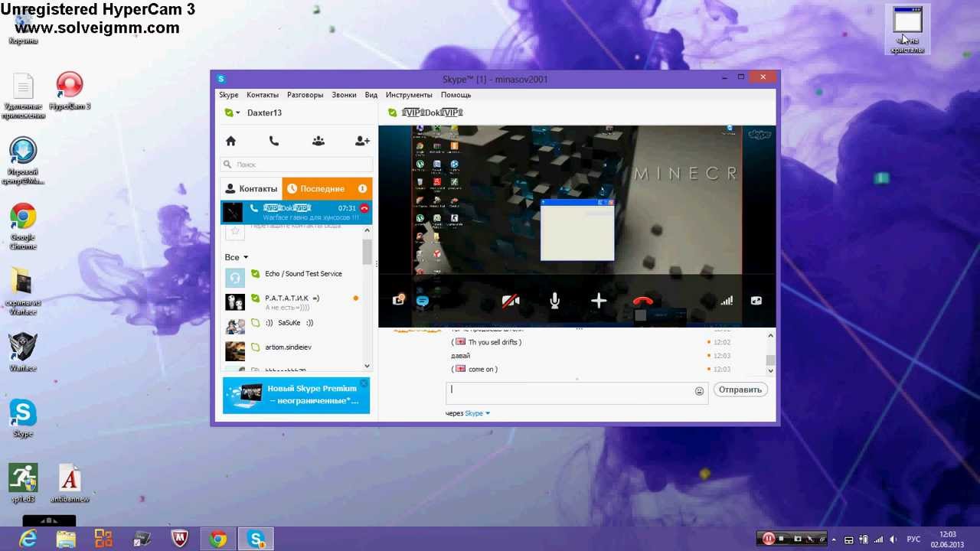Open the Skype desktop shortcut
Viewport: 980px width, 551px height.
pyautogui.click(x=23, y=419)
